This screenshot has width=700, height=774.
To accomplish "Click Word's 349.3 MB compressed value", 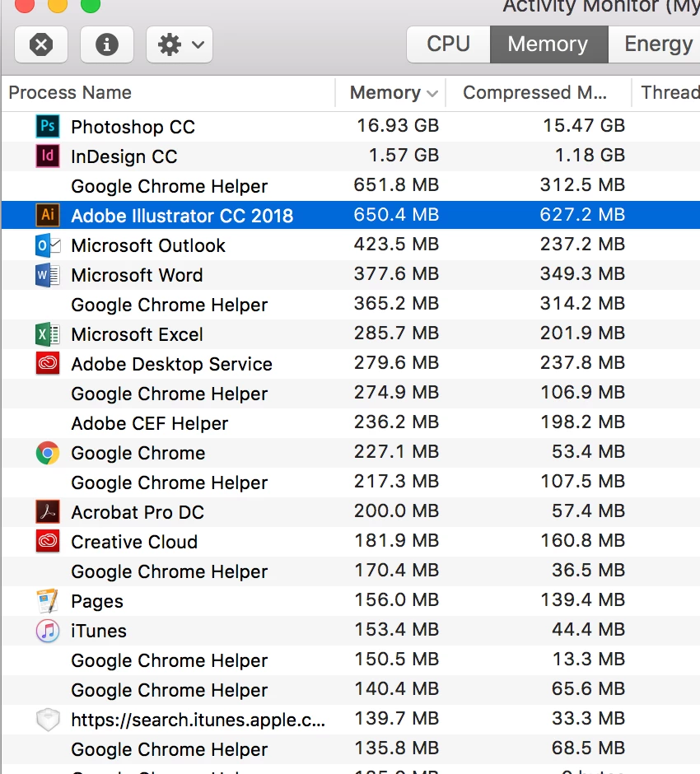I will tap(582, 273).
